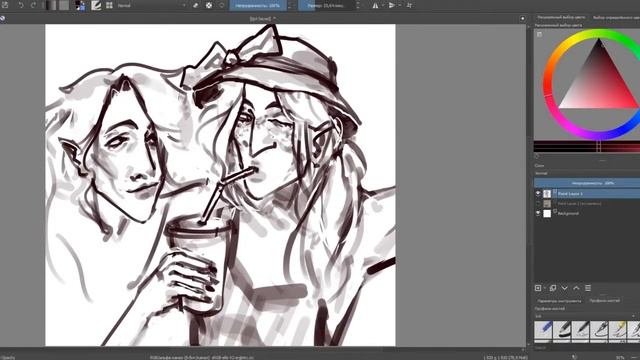Open the gradient fill picker
The width and height of the screenshot is (640, 360).
coord(51,5)
